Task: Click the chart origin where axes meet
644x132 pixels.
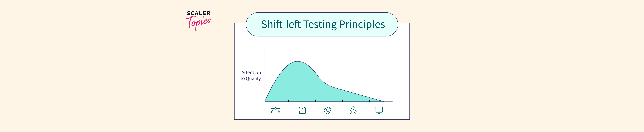Action: (265, 102)
